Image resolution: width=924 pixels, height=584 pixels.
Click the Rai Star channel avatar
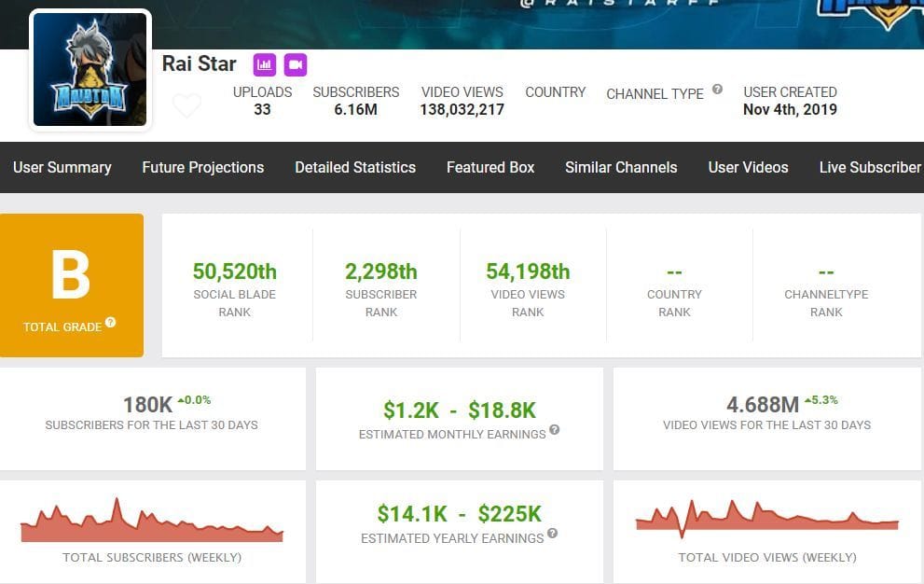coord(90,68)
